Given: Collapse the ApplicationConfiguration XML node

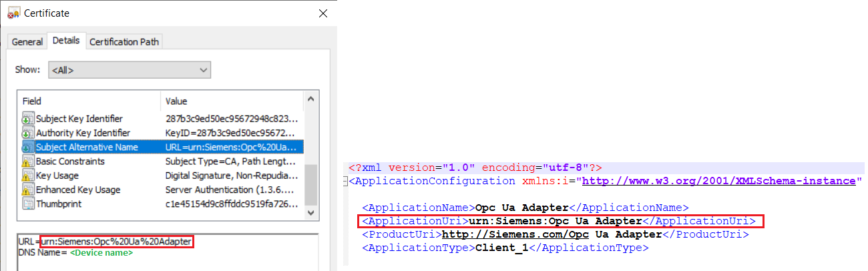Looking at the screenshot, I should pos(345,181).
